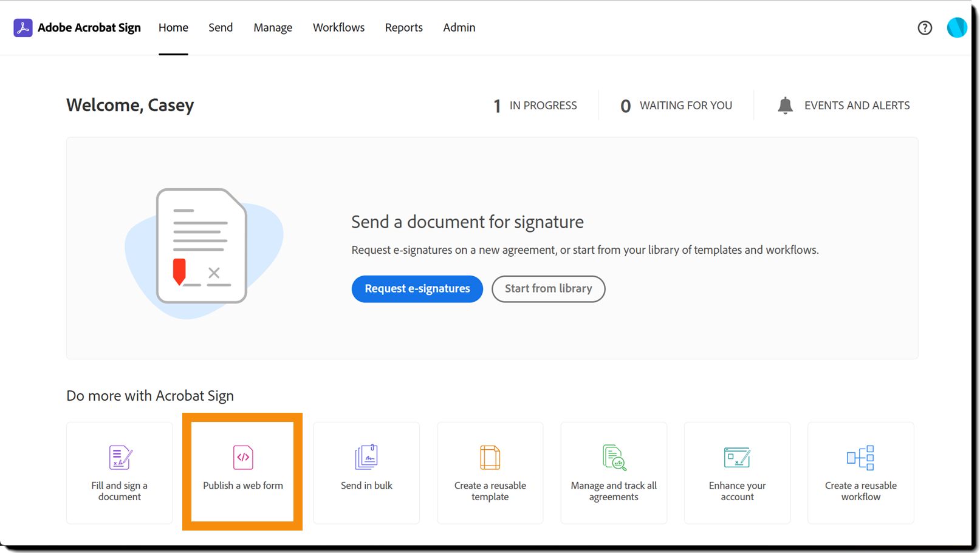Select the Fill and sign a document icon
Image resolution: width=980 pixels, height=553 pixels.
tap(120, 458)
